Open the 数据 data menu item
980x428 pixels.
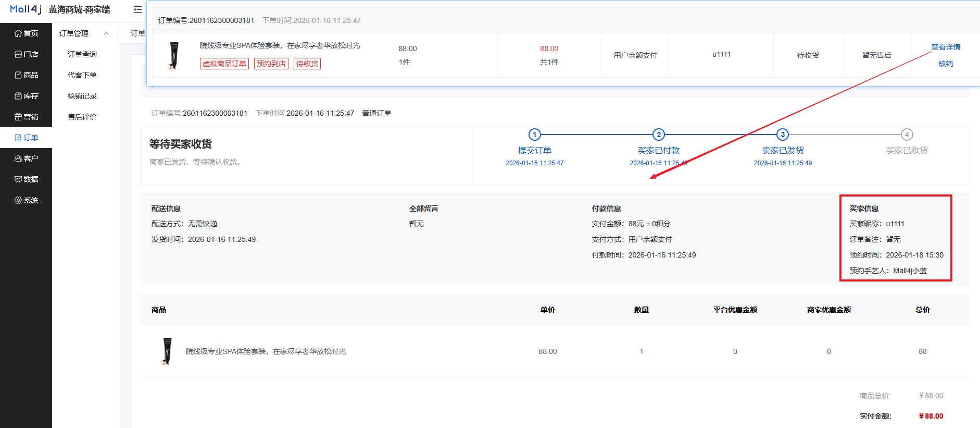(26, 179)
